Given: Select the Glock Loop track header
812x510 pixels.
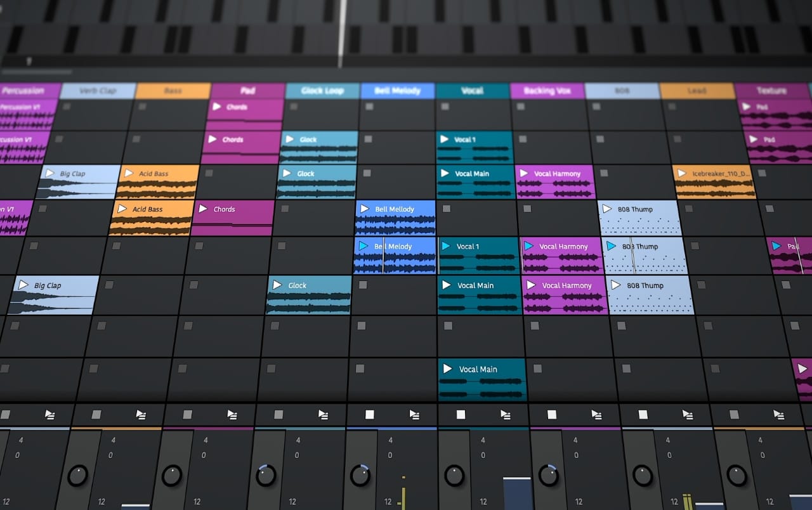Looking at the screenshot, I should (x=322, y=91).
